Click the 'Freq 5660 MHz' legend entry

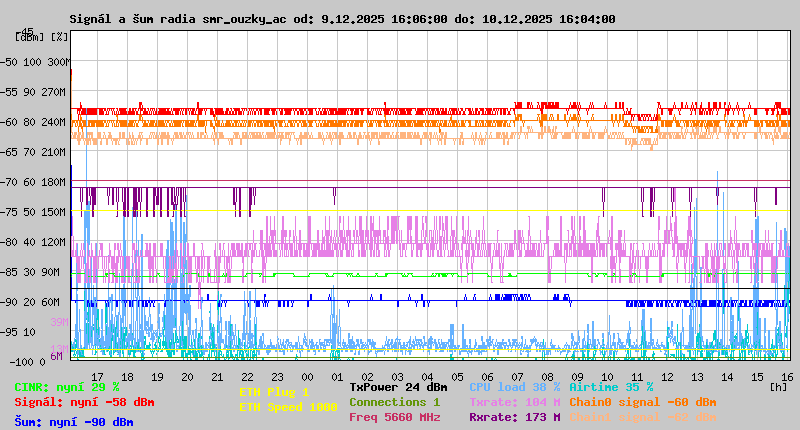coord(394,417)
